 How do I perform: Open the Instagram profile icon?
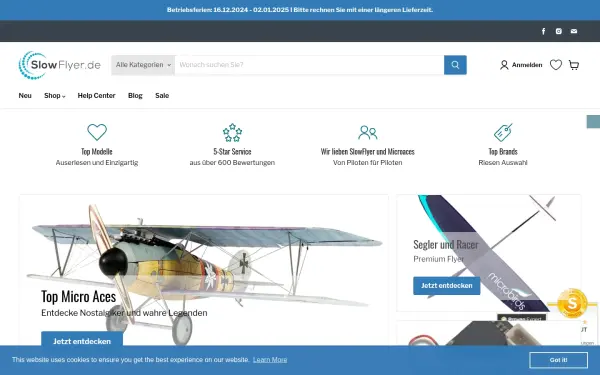[x=559, y=31]
